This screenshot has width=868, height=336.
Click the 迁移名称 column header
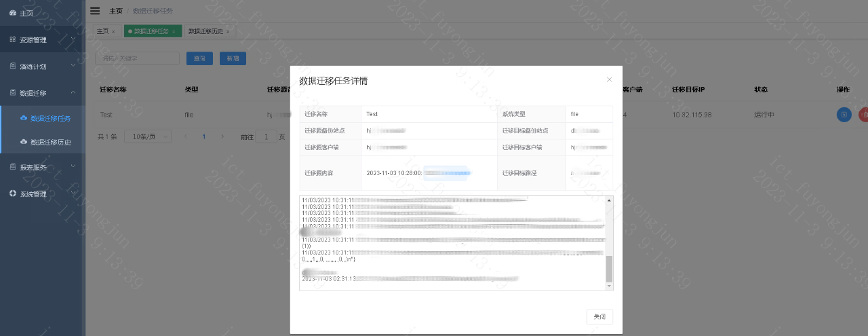pos(113,90)
